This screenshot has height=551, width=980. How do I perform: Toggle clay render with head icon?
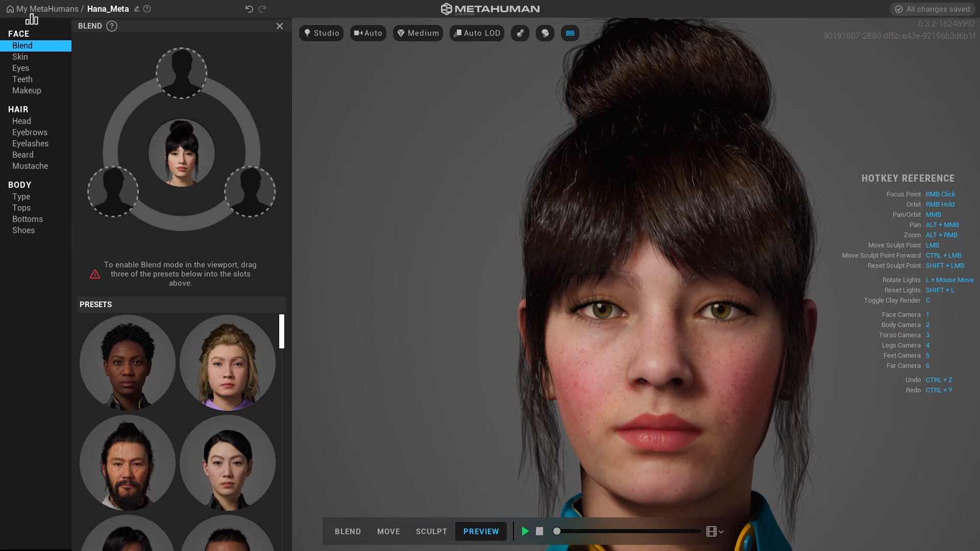(545, 33)
